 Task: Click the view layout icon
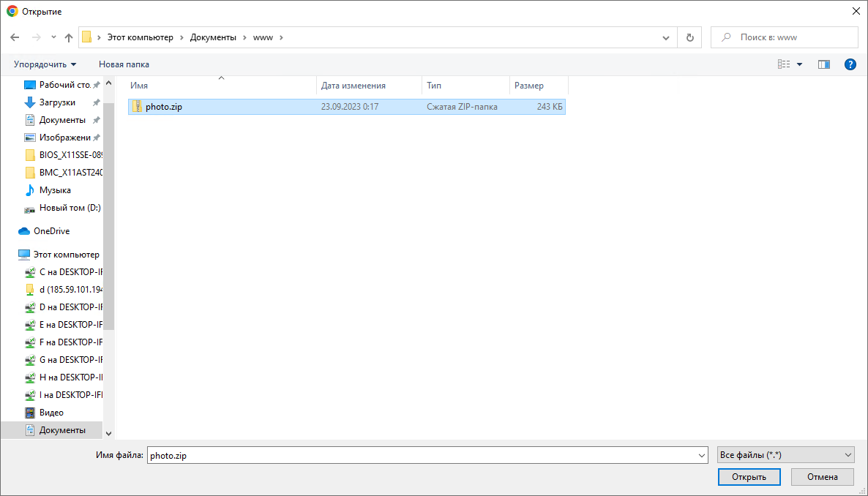(x=784, y=64)
